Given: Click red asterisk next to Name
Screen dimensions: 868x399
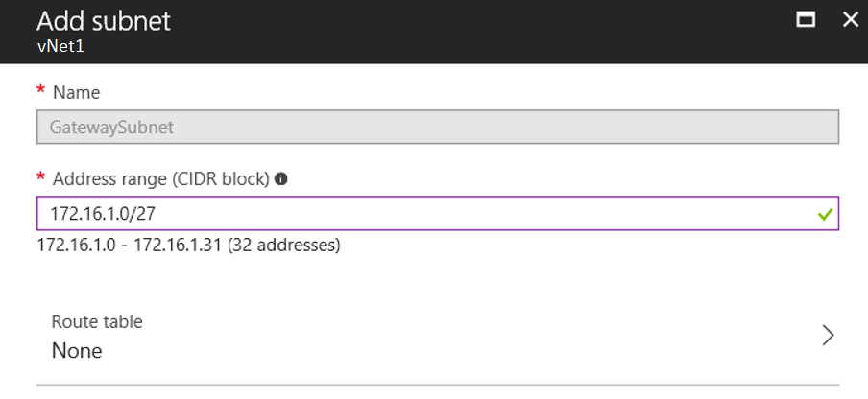Looking at the screenshot, I should [x=40, y=91].
